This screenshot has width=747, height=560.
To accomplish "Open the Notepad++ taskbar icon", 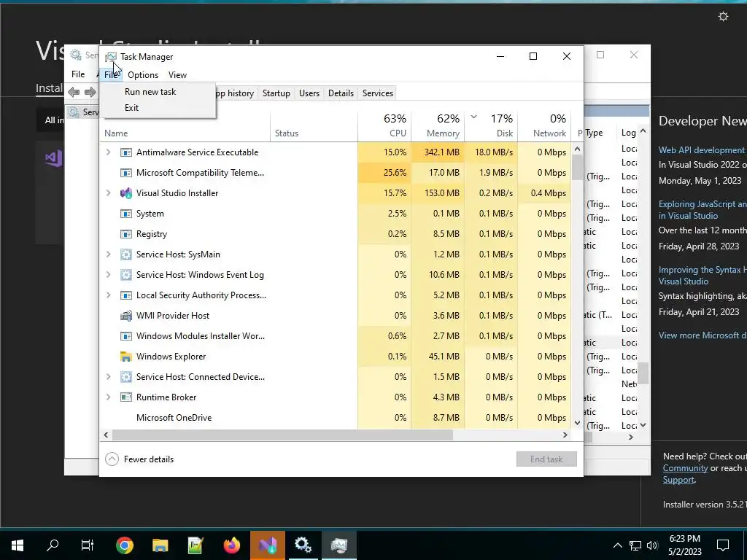I will 196,545.
